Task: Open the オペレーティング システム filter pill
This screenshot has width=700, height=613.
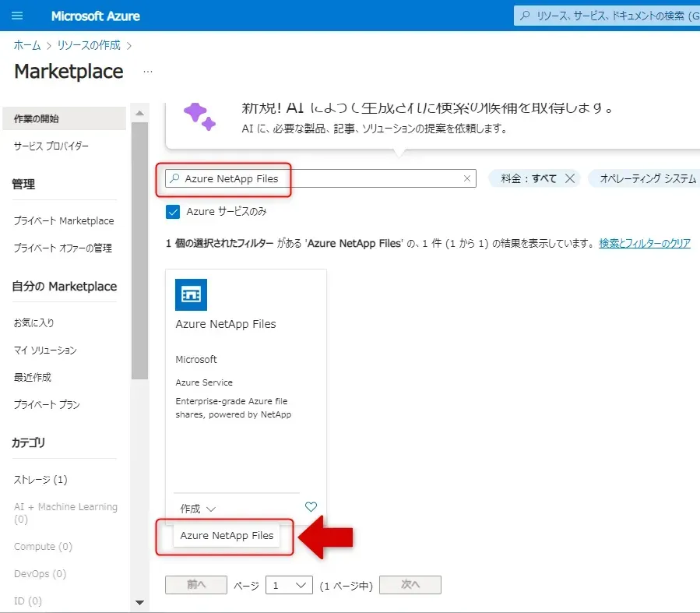Action: (x=646, y=178)
